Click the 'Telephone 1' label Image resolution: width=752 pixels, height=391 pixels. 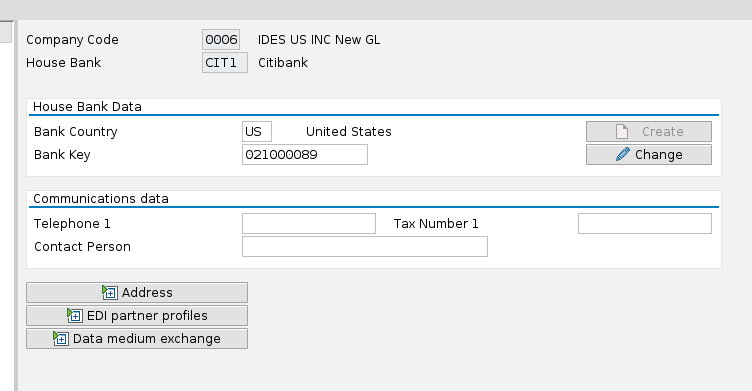pyautogui.click(x=72, y=224)
